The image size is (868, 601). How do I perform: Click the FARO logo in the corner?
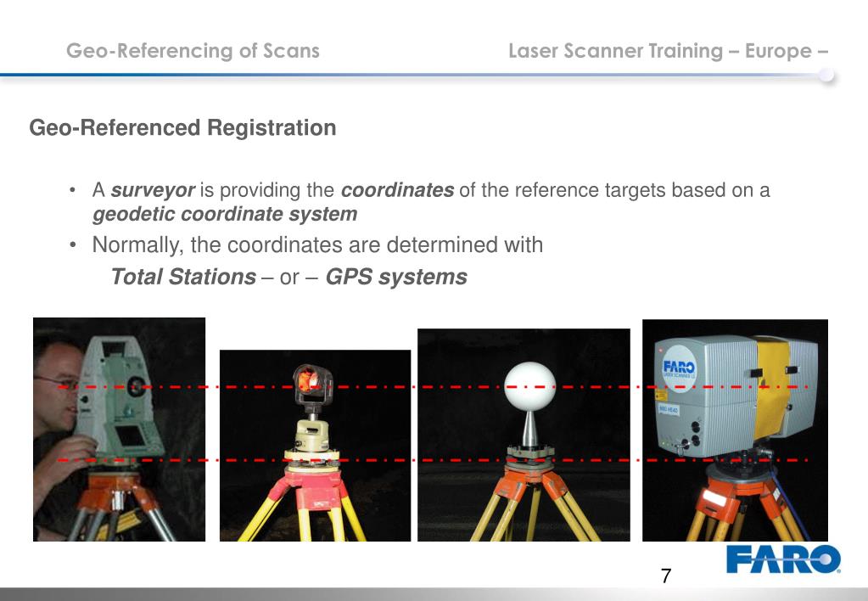(783, 559)
